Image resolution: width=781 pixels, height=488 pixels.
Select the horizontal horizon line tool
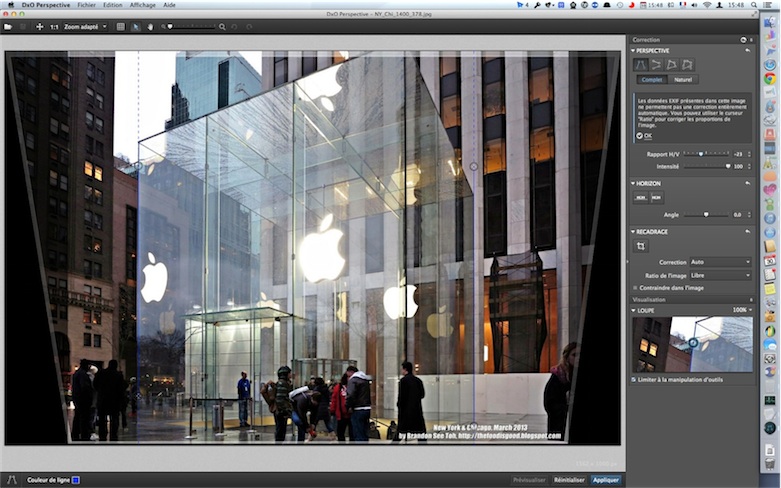point(641,198)
